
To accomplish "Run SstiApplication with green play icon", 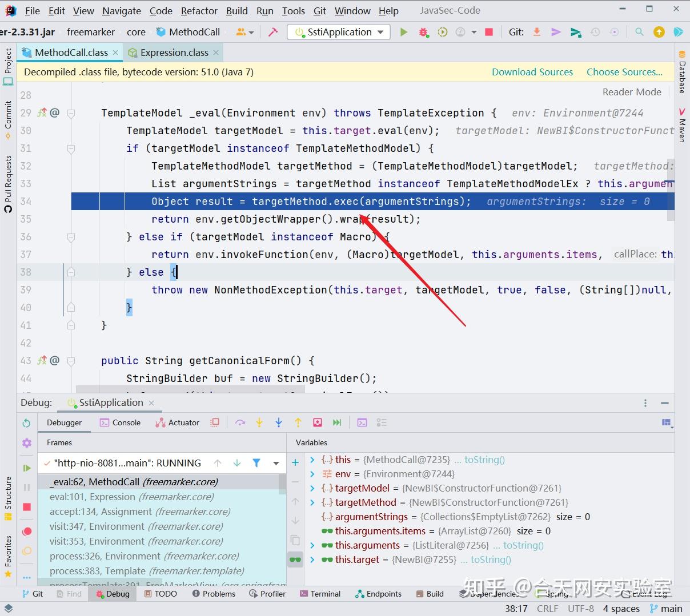I will 404,32.
